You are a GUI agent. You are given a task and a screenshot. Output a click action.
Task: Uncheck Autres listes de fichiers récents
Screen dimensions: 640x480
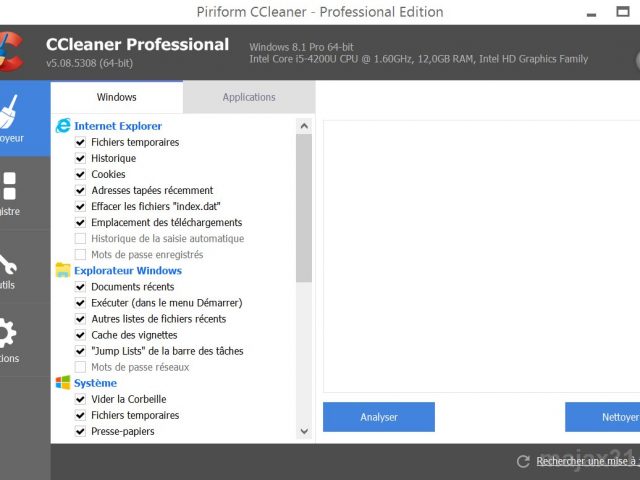point(80,319)
